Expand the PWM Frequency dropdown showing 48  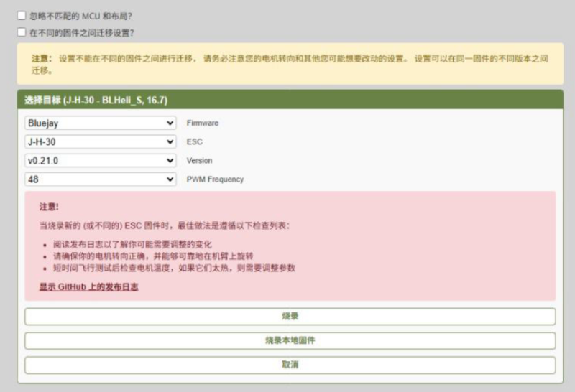pos(100,179)
